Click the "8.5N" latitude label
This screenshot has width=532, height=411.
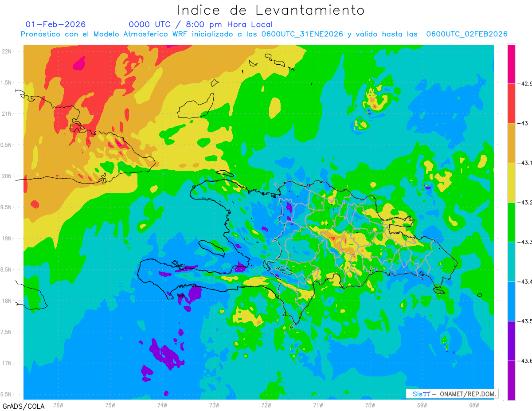[x=7, y=270]
